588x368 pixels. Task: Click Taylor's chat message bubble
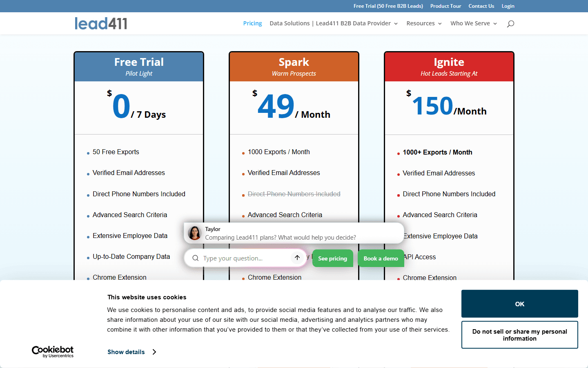294,233
